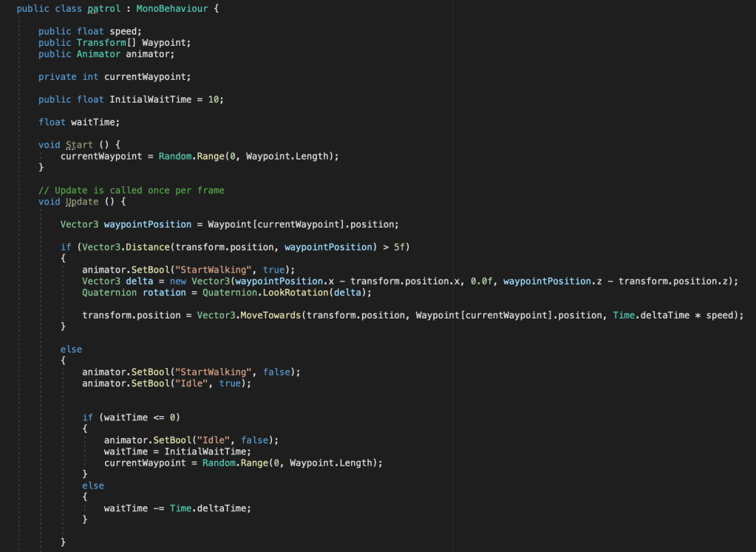Click the class name patrol in the declaration
Screen dimensions: 756x552
click(103, 9)
